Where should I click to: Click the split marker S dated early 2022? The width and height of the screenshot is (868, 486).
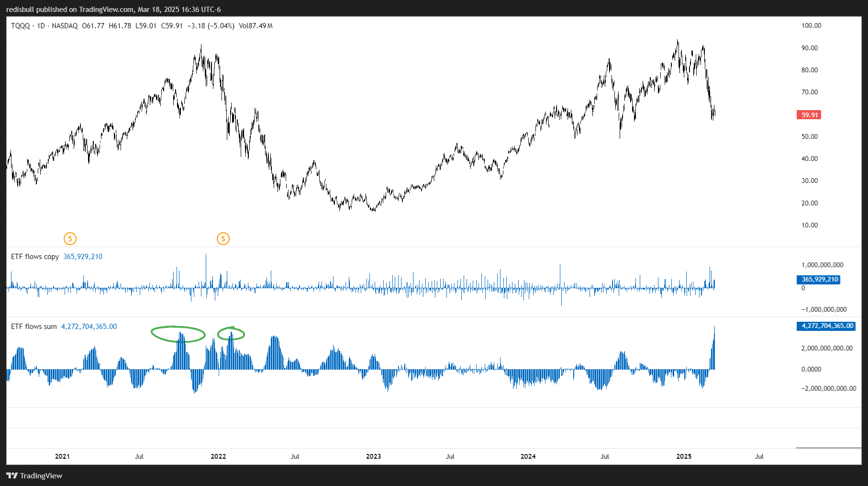click(x=223, y=238)
